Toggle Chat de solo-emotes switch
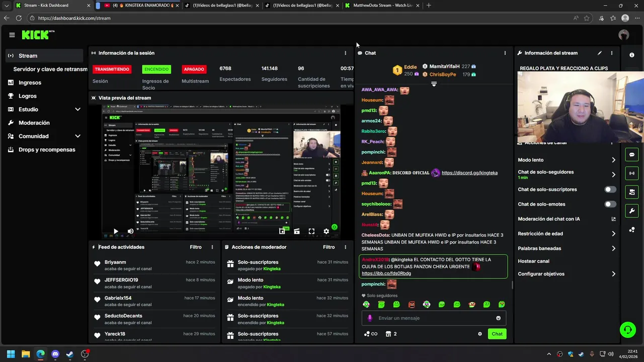The height and width of the screenshot is (362, 644). pyautogui.click(x=610, y=204)
